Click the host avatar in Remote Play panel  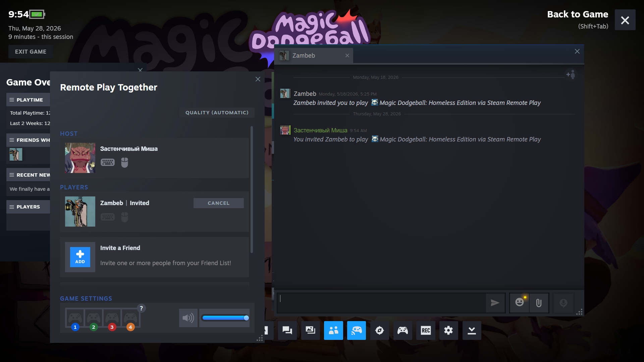coord(80,158)
